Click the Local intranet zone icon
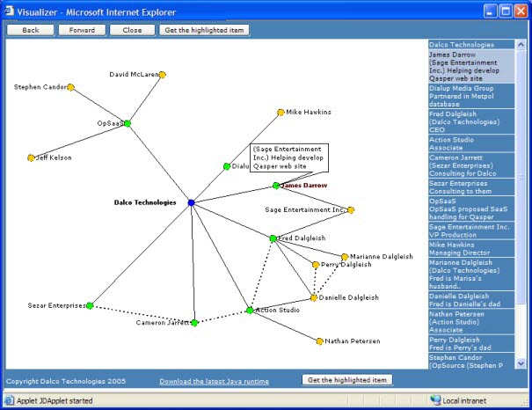 435,400
